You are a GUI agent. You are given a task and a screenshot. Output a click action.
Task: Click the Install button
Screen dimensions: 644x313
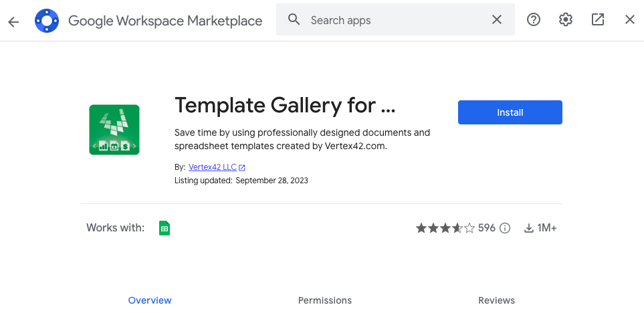coord(510,112)
